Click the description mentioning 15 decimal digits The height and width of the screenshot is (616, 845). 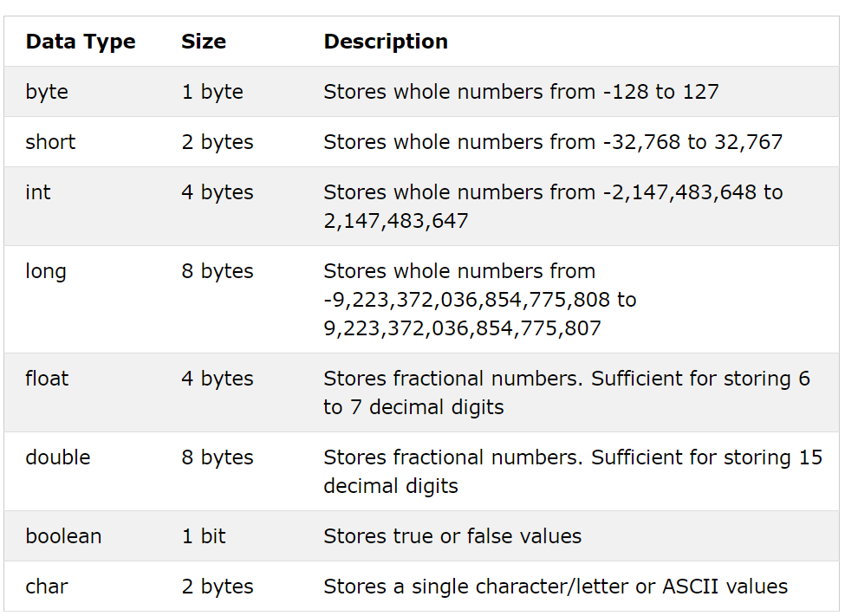click(572, 471)
